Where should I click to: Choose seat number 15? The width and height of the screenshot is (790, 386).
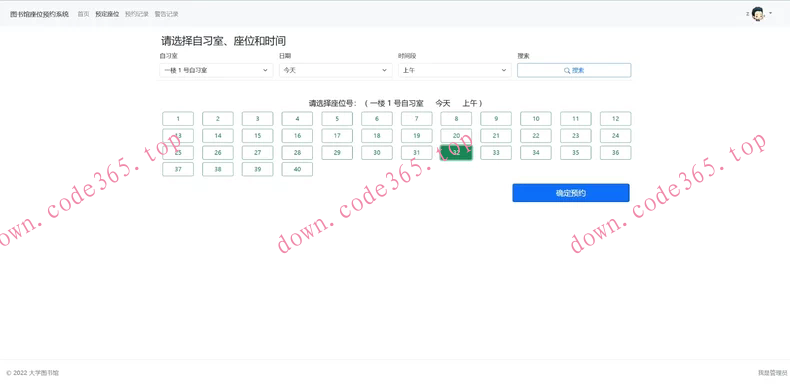[x=257, y=136]
